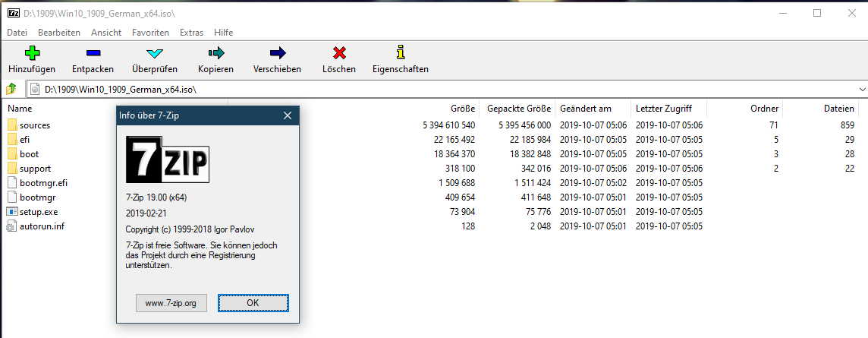Click the green plus Hinzufügen icon
Viewport: 868px width, 338px height.
[x=32, y=53]
